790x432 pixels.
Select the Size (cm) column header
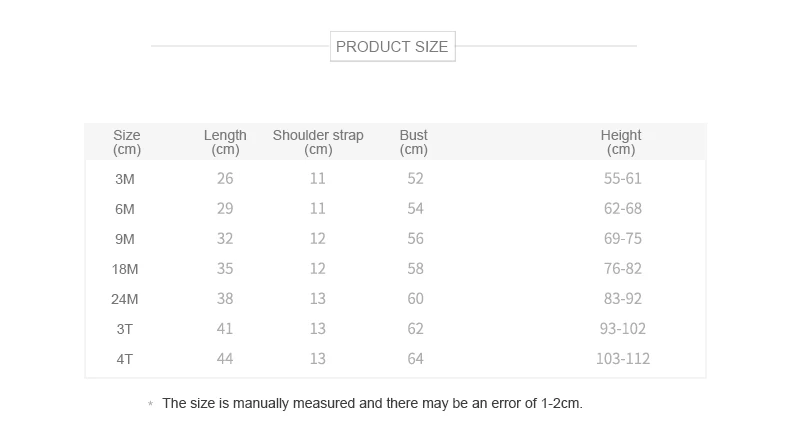pos(127,142)
